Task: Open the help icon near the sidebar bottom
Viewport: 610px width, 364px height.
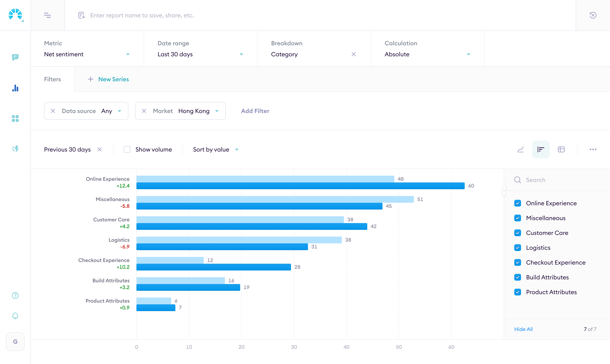Action: click(15, 296)
